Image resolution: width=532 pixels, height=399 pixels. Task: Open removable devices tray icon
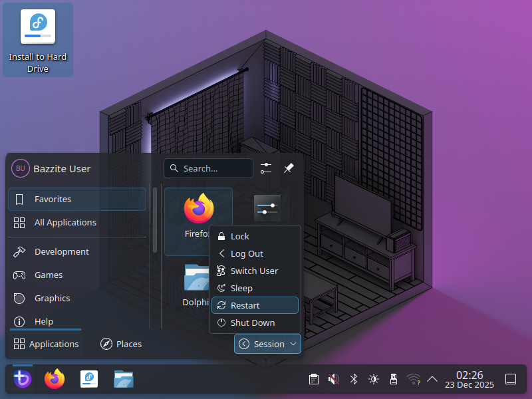tap(394, 379)
